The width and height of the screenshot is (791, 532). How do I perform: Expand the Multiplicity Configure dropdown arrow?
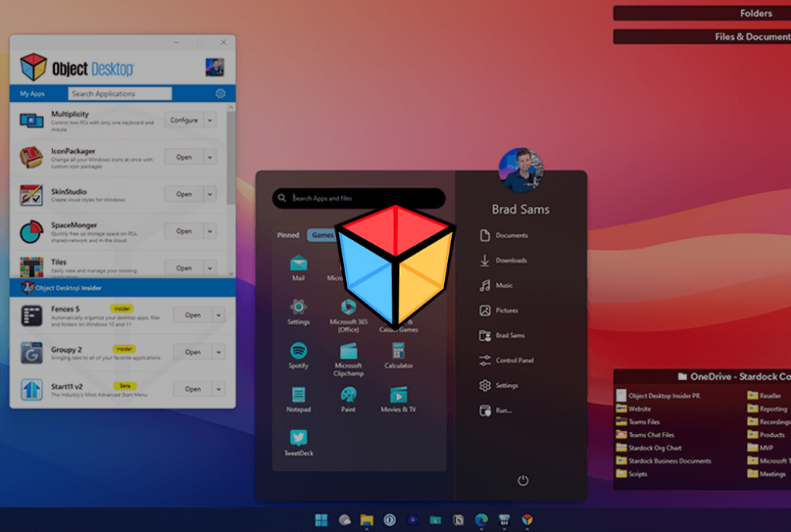click(x=210, y=120)
